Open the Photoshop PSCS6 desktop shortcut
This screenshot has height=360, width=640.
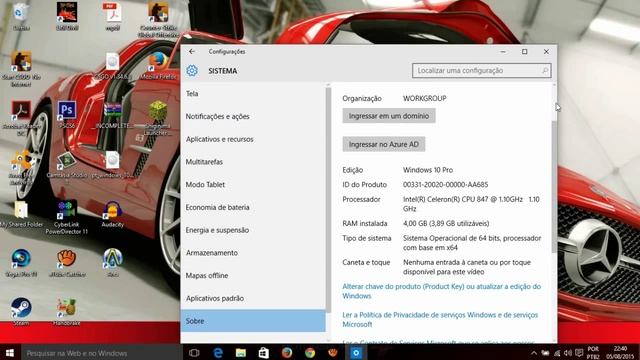click(x=67, y=114)
